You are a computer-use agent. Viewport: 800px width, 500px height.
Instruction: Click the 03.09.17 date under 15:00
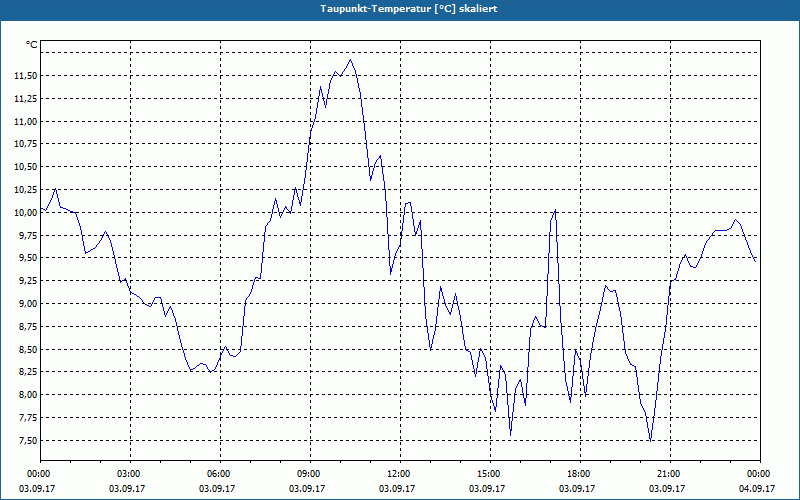pyautogui.click(x=487, y=488)
